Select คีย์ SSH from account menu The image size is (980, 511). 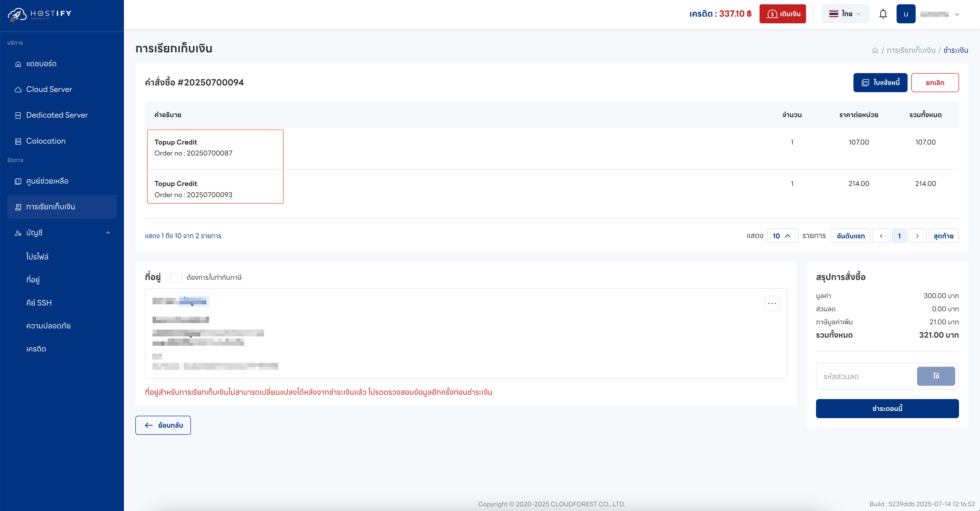coord(39,303)
